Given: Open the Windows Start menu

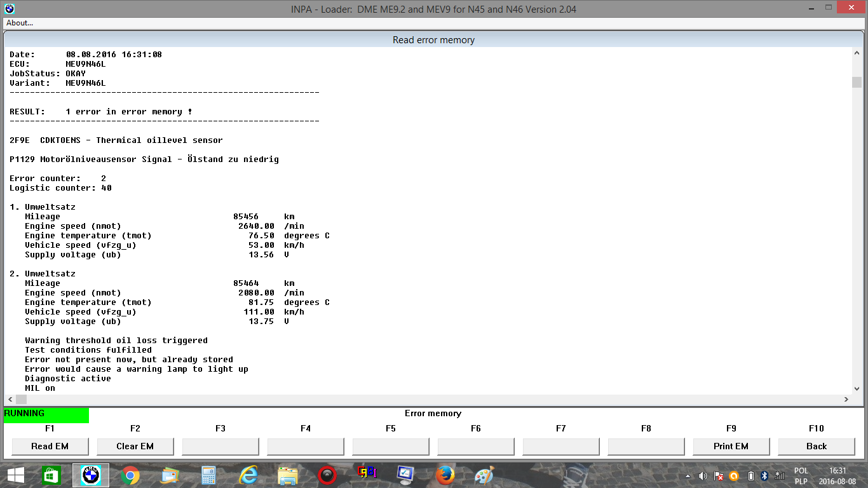Looking at the screenshot, I should (15, 475).
